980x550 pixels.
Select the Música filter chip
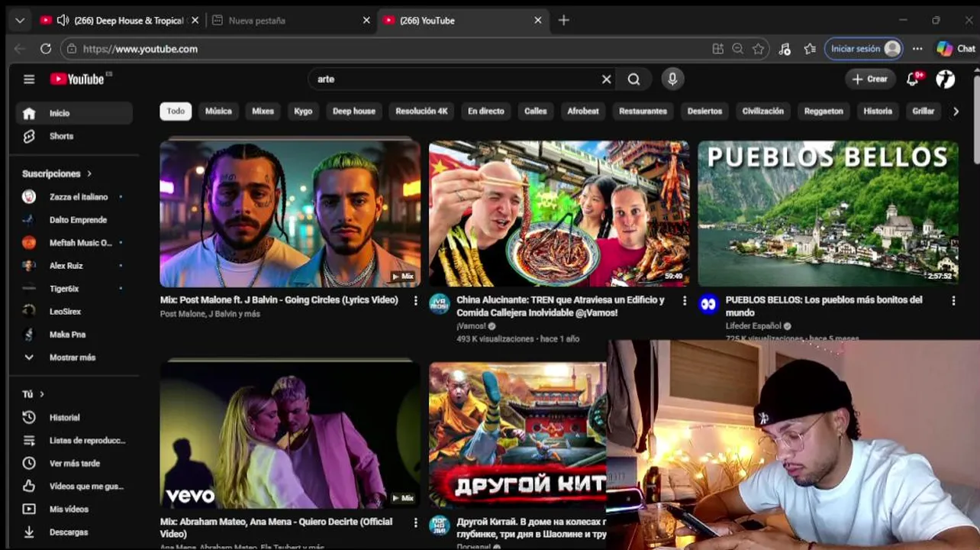tap(218, 112)
